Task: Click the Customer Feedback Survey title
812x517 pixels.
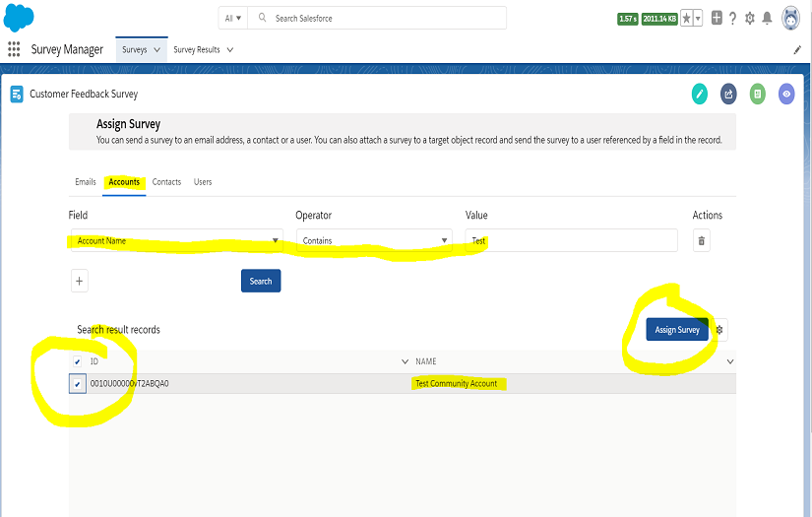Action: [x=84, y=94]
